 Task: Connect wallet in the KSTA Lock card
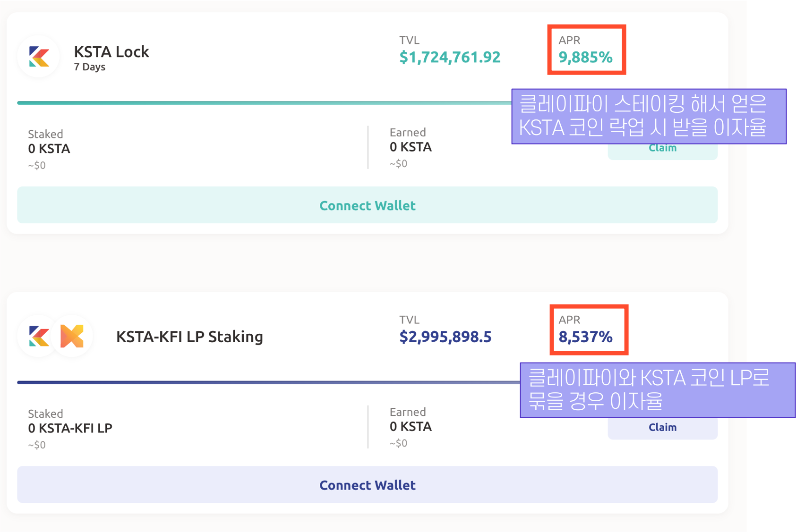tap(367, 205)
